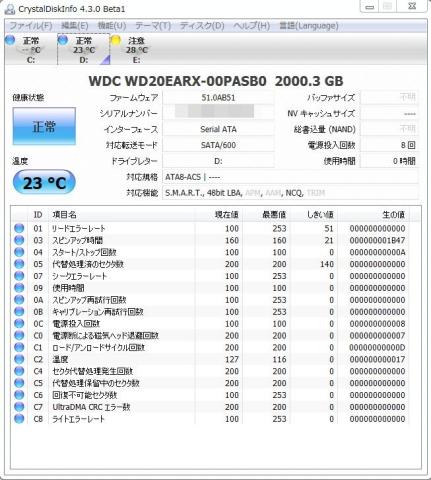The width and height of the screenshot is (431, 480).
Task: Click the status icon of attribute 07 シークエラーレート
Action: pyautogui.click(x=19, y=276)
